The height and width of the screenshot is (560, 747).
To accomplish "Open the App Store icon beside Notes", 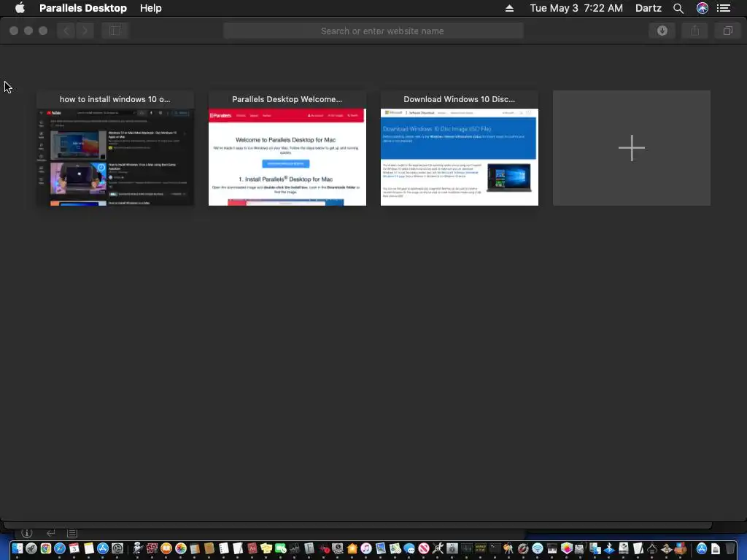I will tap(103, 548).
